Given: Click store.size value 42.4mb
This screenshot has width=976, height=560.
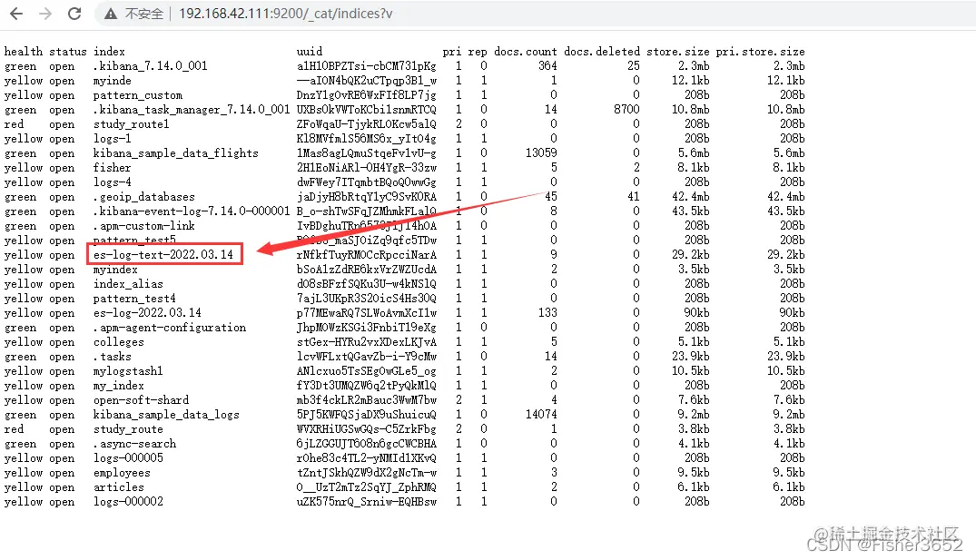Looking at the screenshot, I should point(690,197).
